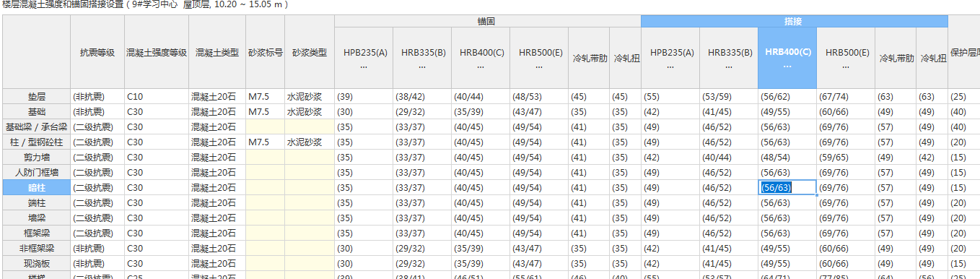This screenshot has height=279, width=980.
Task: Click the 混凝土强度等级 column header
Action: point(157,52)
